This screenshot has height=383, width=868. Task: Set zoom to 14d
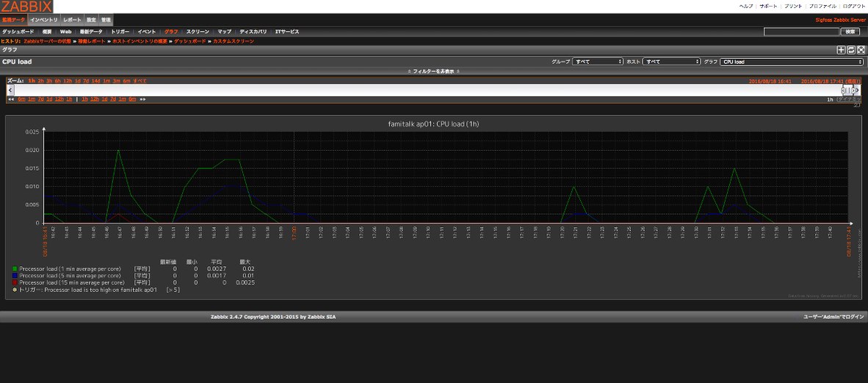[95, 81]
